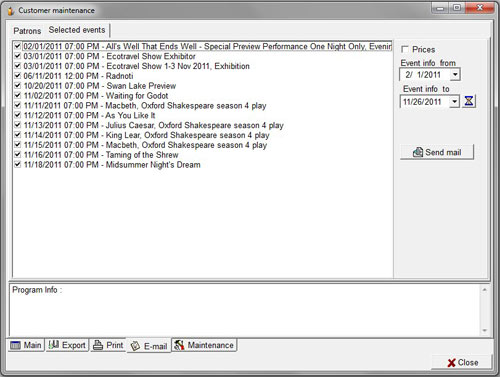Uncheck the Ecotravel Show Exhibitor event
Image resolution: width=500 pixels, height=377 pixels.
click(x=18, y=56)
